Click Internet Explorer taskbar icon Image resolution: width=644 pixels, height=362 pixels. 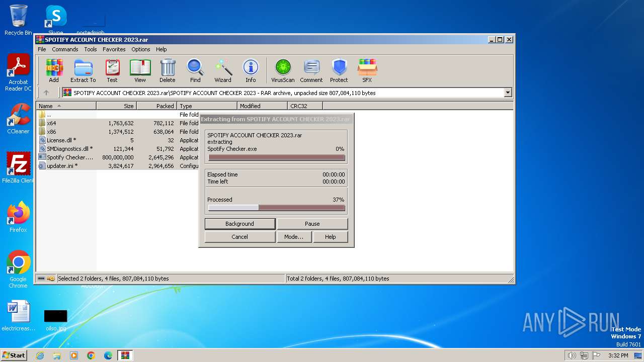pyautogui.click(x=40, y=355)
